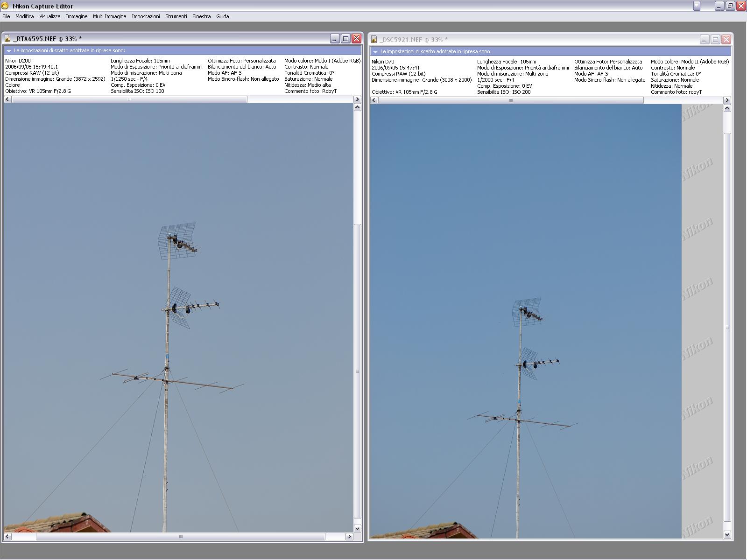This screenshot has height=560, width=747.
Task: Click 'Sensibilità ISO: ISO 100' text
Action: [137, 91]
